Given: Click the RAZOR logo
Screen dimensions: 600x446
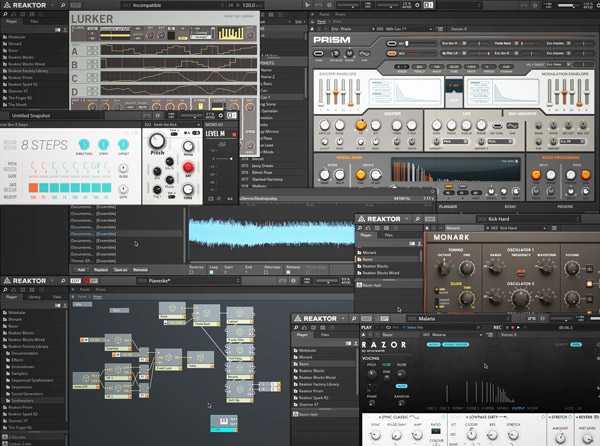Looking at the screenshot, I should [x=384, y=345].
